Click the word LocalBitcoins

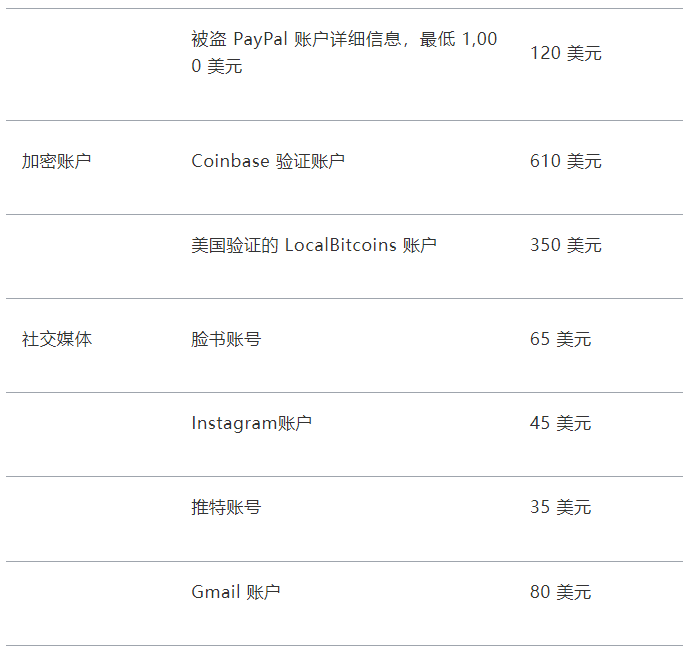pos(340,245)
